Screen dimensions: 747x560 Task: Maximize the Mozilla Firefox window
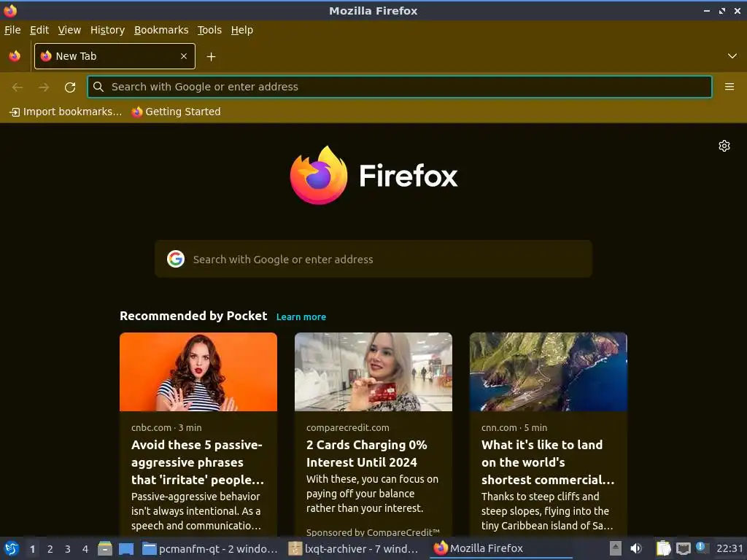click(722, 10)
